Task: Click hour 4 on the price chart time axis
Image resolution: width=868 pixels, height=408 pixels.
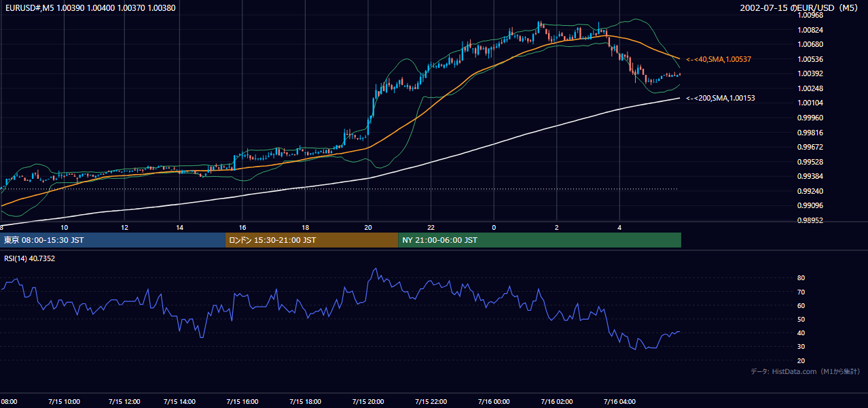Action: 619,227
